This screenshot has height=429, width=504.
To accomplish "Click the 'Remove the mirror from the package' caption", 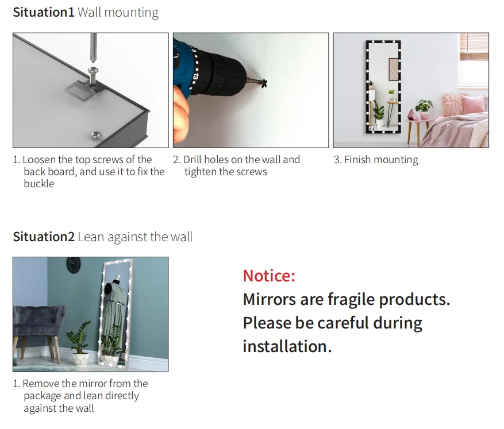I will [x=80, y=396].
